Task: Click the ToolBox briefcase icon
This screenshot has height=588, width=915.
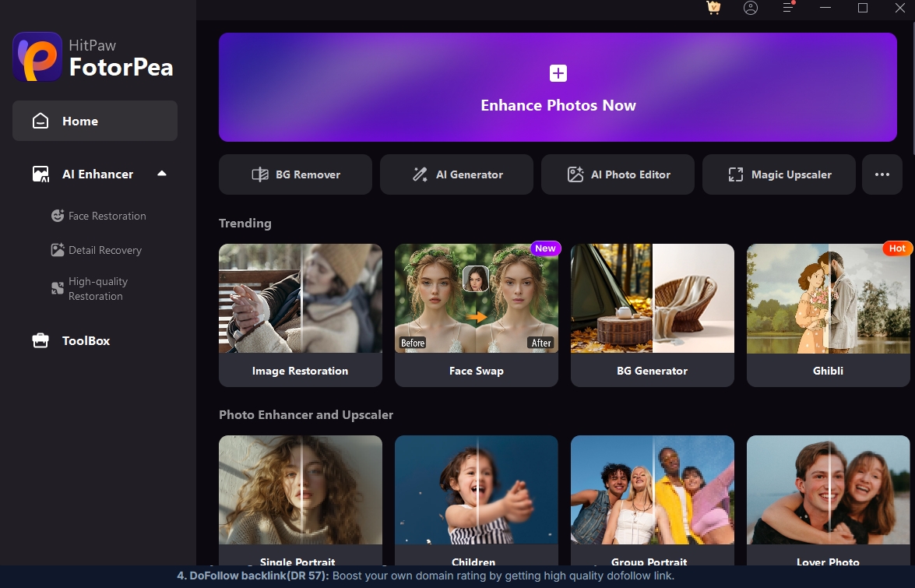Action: click(x=40, y=340)
